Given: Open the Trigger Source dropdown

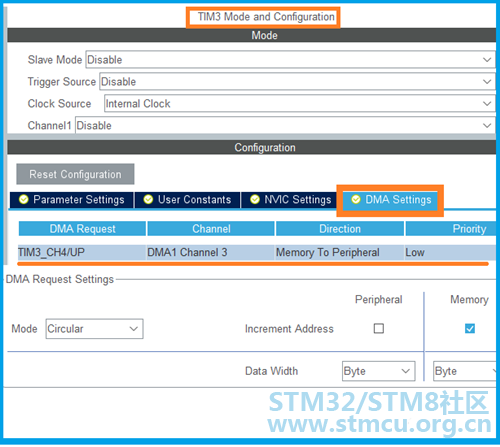Looking at the screenshot, I should click(297, 82).
